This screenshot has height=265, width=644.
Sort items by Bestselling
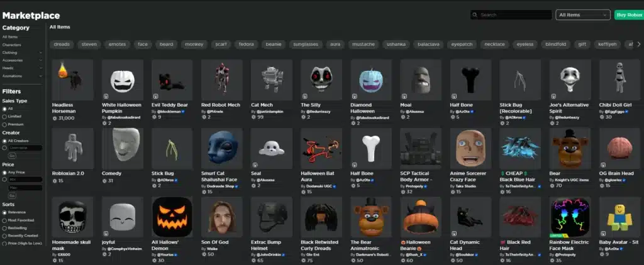4,228
